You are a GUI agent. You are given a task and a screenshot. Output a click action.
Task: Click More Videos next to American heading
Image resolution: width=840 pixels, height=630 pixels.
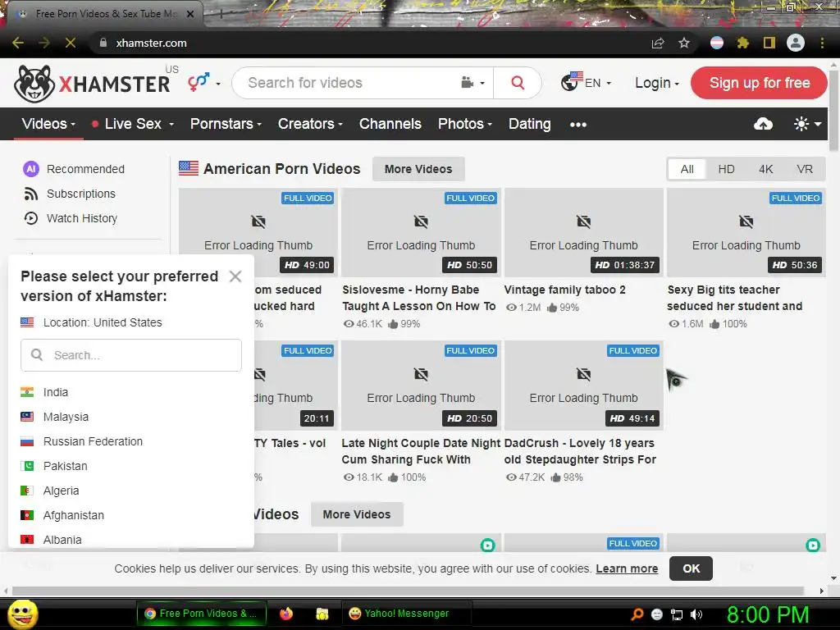(418, 169)
